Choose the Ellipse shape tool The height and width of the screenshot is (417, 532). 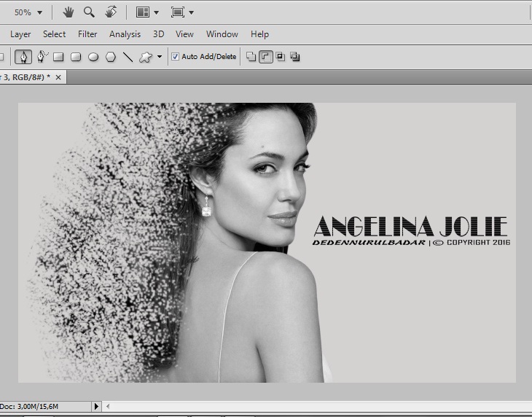pyautogui.click(x=93, y=57)
